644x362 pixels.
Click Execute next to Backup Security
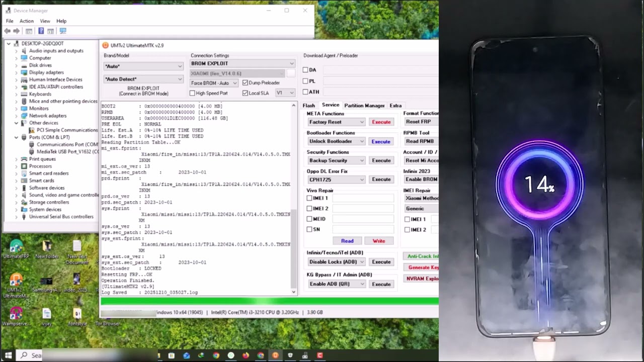tap(381, 160)
